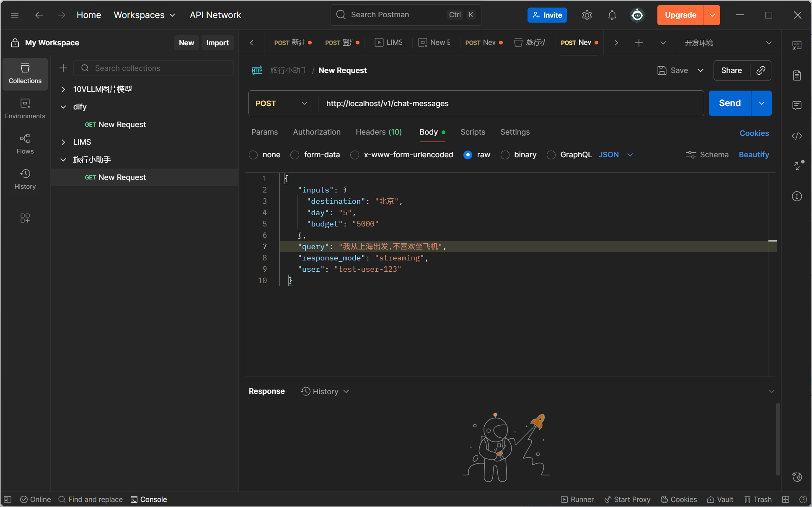Click the Beautify link
This screenshot has height=507, width=812.
tap(753, 155)
